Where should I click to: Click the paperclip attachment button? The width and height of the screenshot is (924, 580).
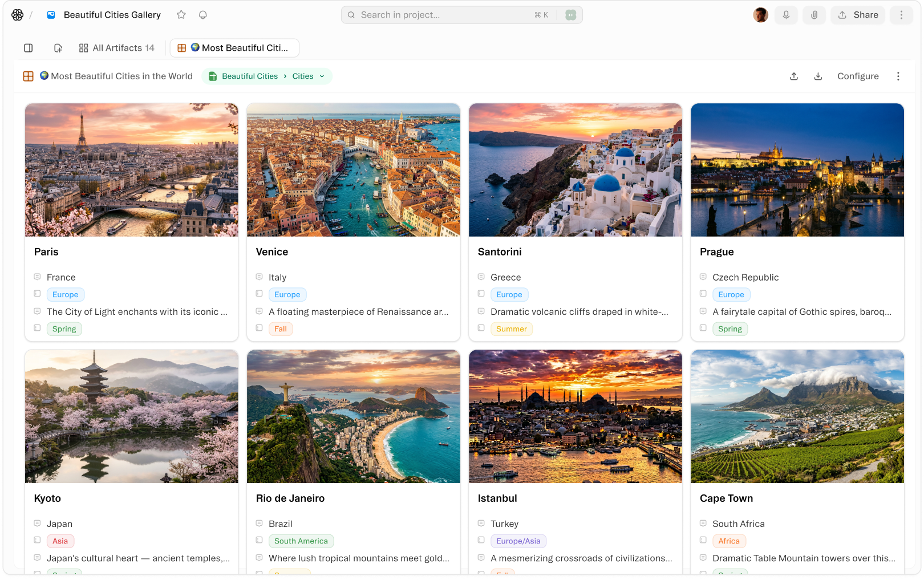pos(814,15)
